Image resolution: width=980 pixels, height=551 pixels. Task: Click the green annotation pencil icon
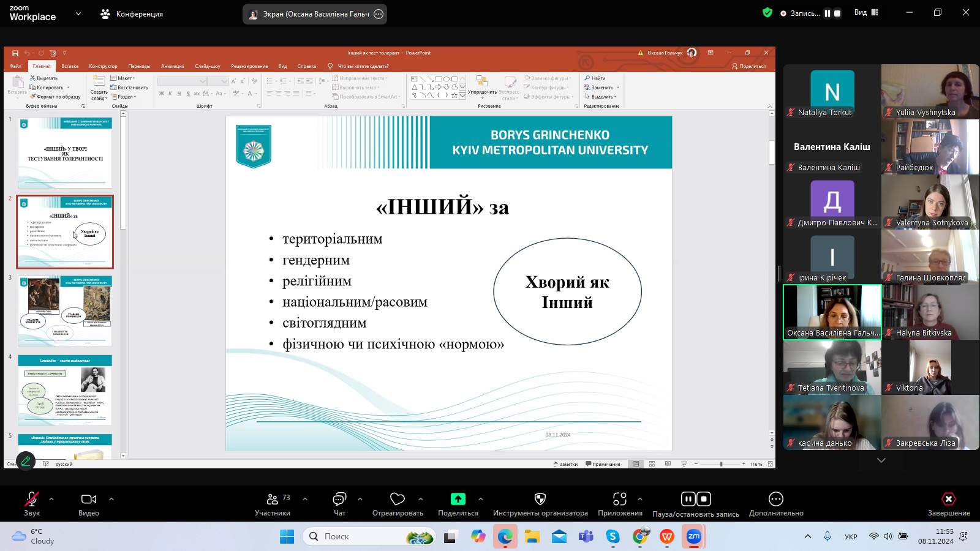(26, 461)
